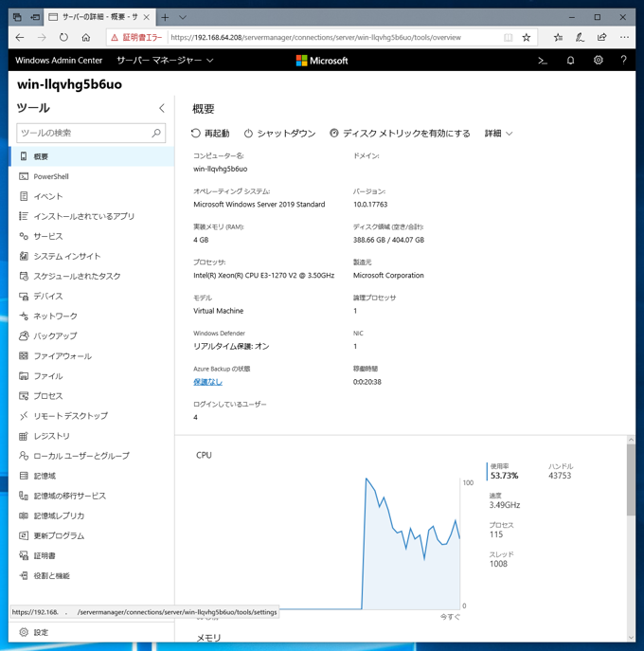The width and height of the screenshot is (644, 651).
Task: Select the 記憶域 storage icon
Action: tap(24, 476)
